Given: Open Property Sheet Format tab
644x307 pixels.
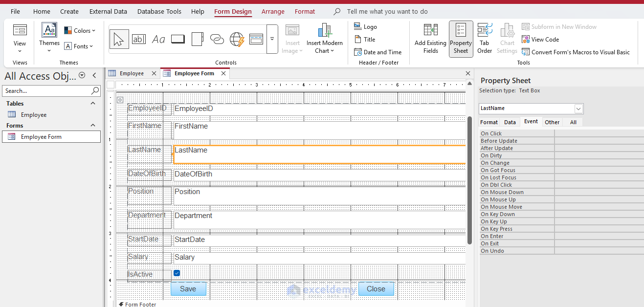Looking at the screenshot, I should pos(489,122).
